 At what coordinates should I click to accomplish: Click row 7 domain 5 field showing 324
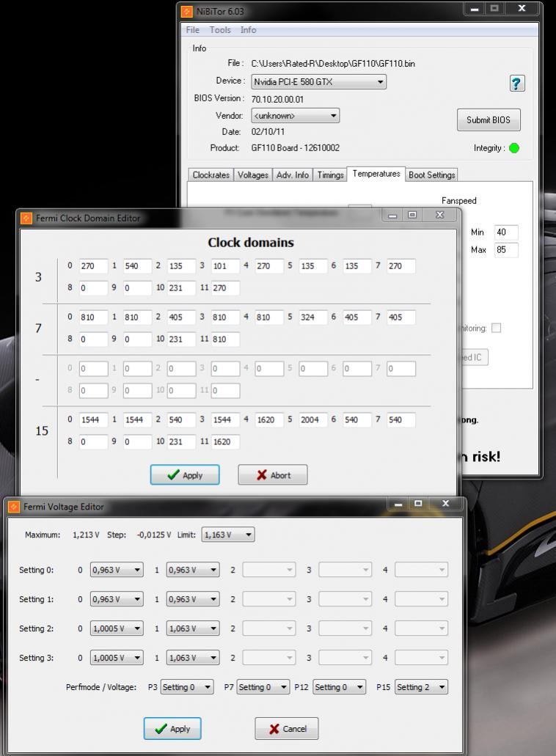[x=313, y=318]
